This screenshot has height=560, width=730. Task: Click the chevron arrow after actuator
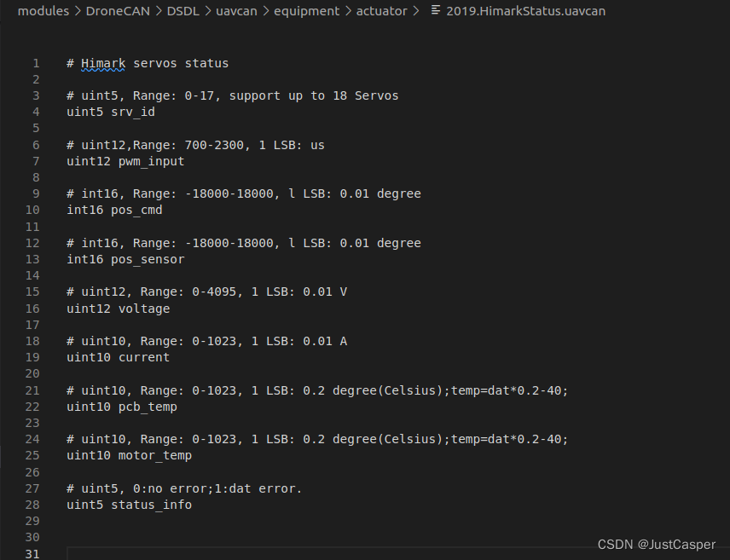pyautogui.click(x=415, y=11)
